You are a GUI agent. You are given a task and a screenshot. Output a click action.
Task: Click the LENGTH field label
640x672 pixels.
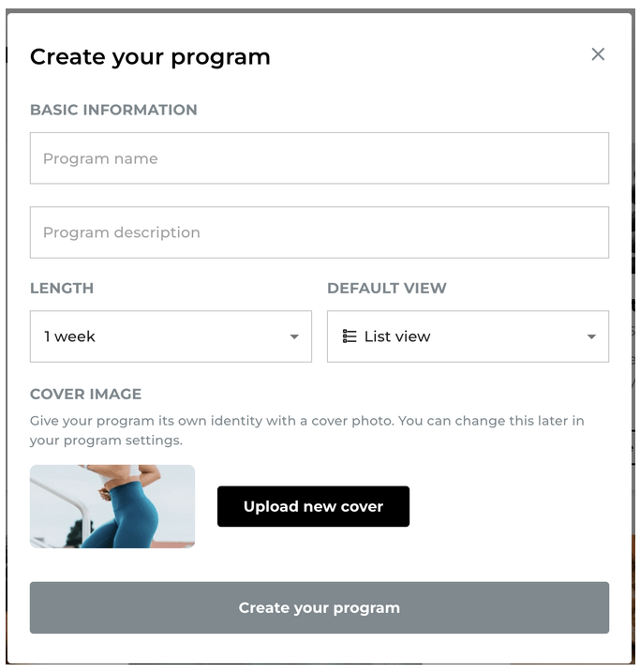[62, 289]
